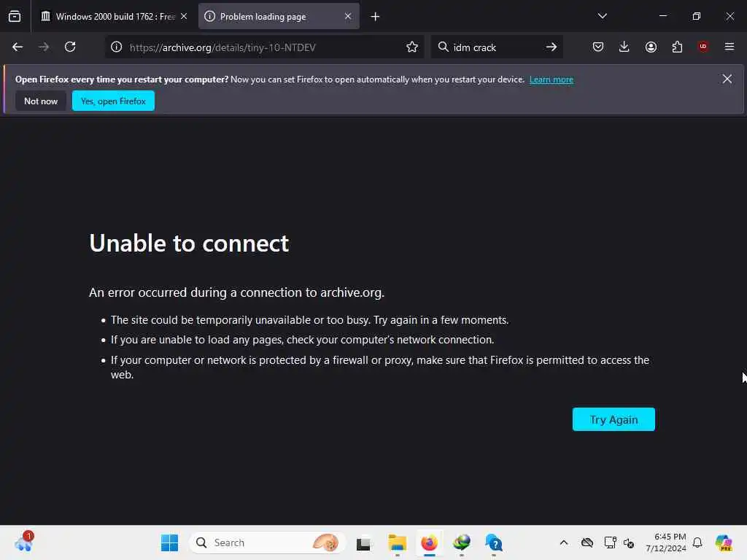
Task: Open uBlock Origin extension popup
Action: (703, 47)
